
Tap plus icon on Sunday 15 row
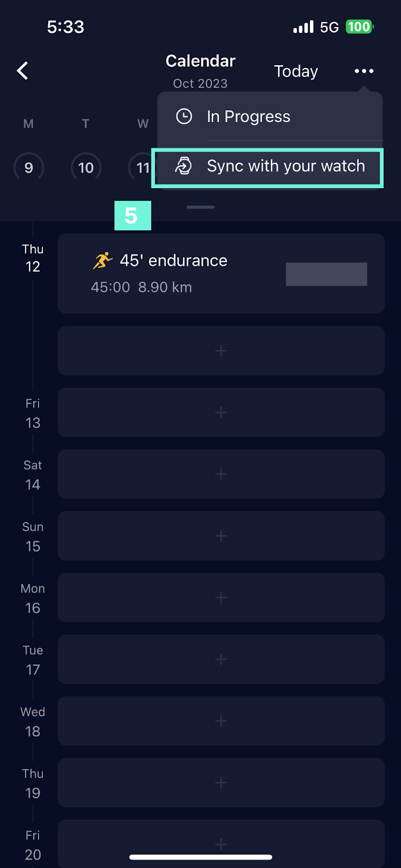221,536
